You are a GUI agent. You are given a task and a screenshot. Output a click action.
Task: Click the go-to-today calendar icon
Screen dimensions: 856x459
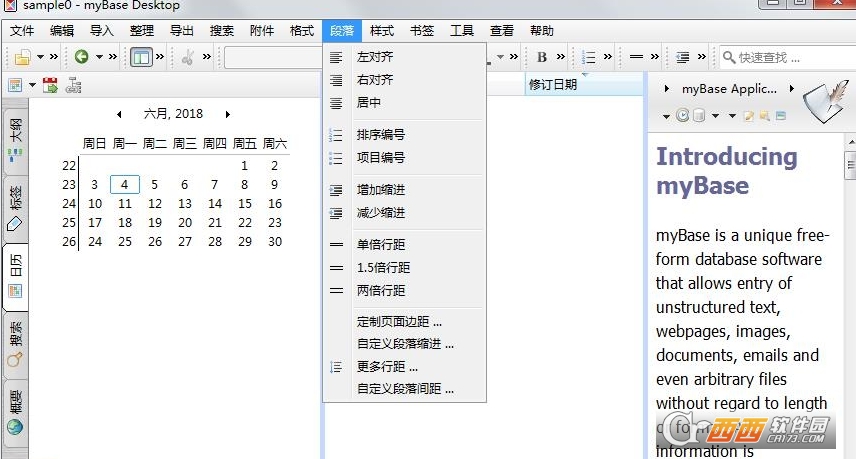click(x=50, y=85)
